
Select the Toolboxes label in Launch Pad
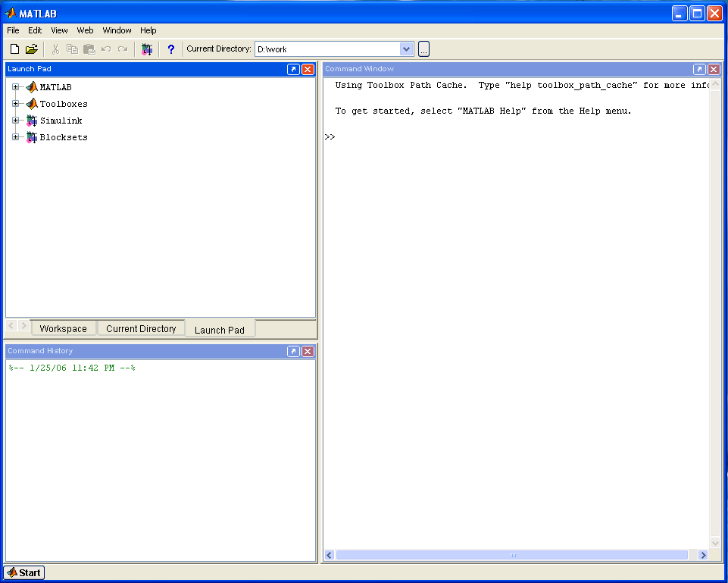click(64, 104)
